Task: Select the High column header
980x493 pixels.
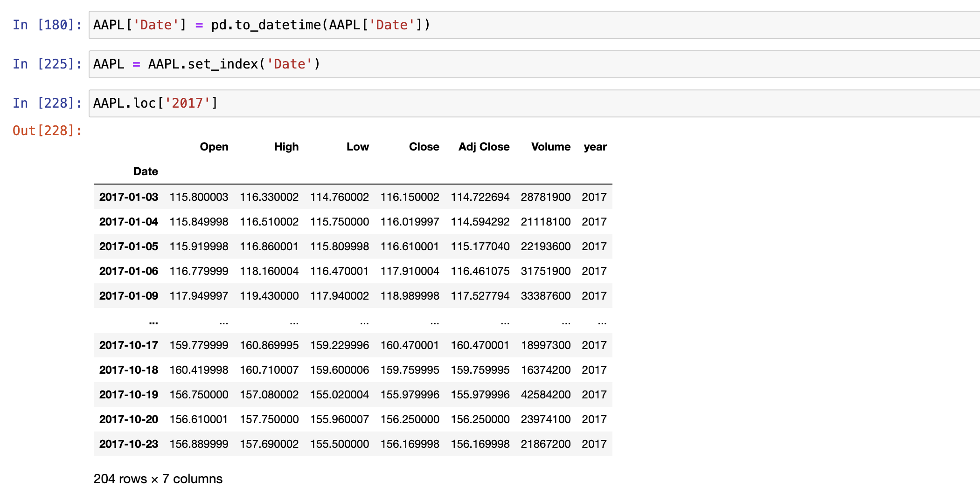Action: [x=286, y=147]
